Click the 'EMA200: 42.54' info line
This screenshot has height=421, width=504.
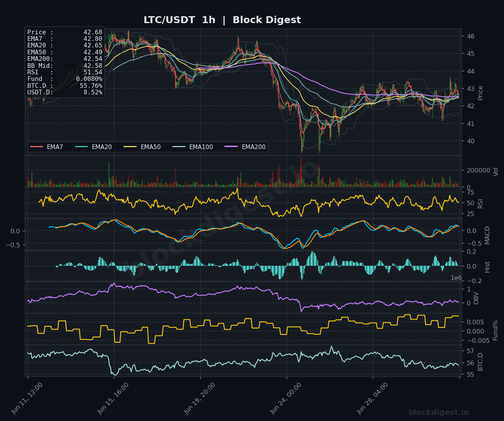[x=65, y=59]
